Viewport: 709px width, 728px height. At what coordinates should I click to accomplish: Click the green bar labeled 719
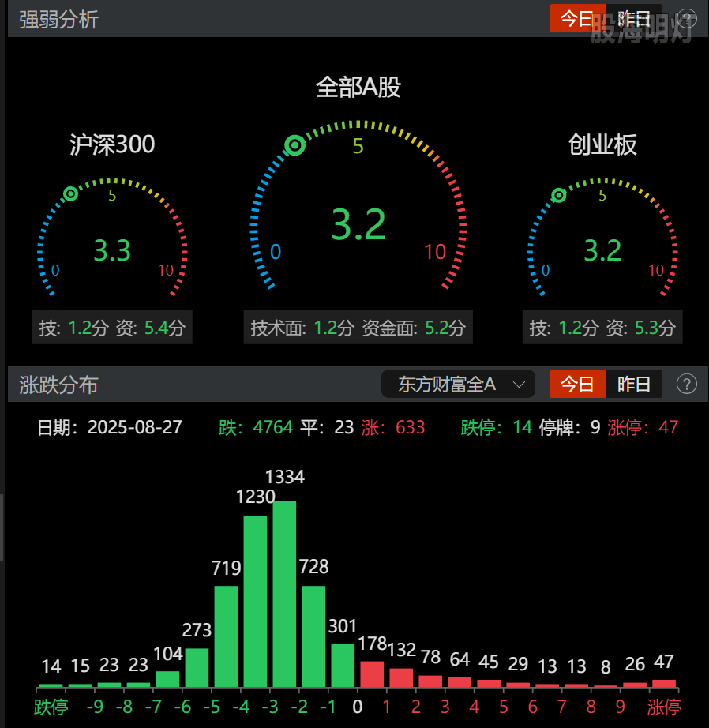click(226, 636)
